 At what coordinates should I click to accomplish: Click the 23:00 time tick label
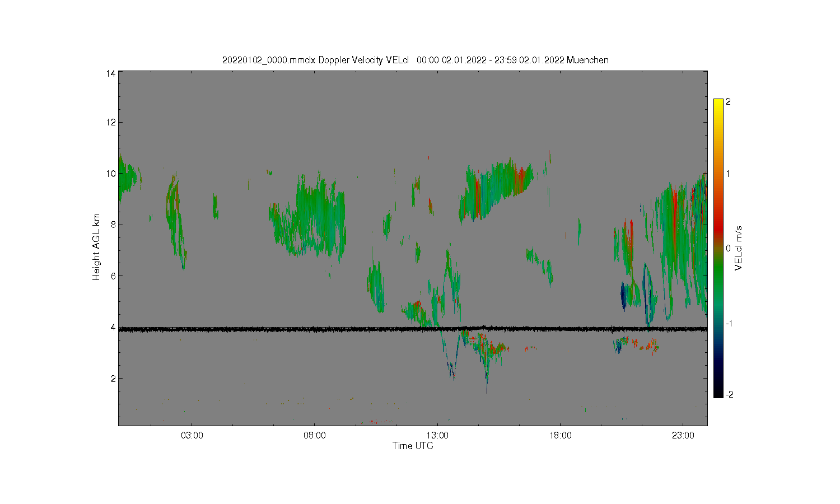683,436
